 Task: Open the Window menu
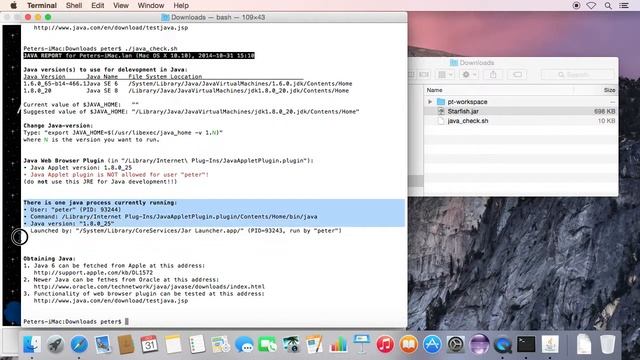151,5
